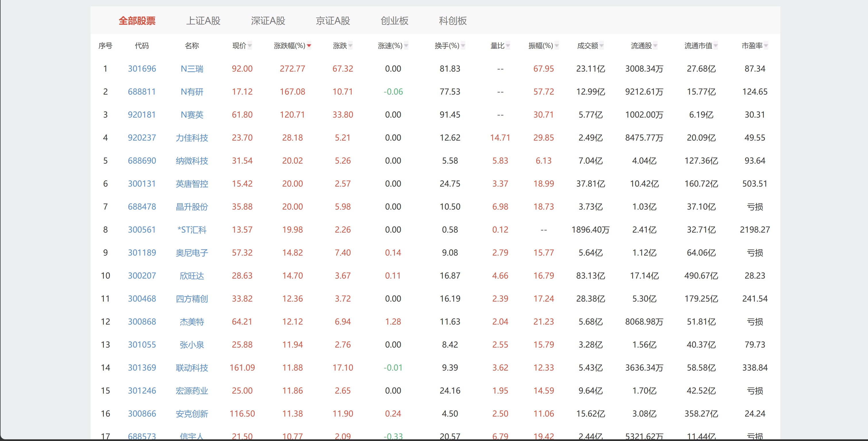Viewport: 868px width, 441px height.
Task: Open the 欣旺达 stock name link
Action: (x=192, y=276)
